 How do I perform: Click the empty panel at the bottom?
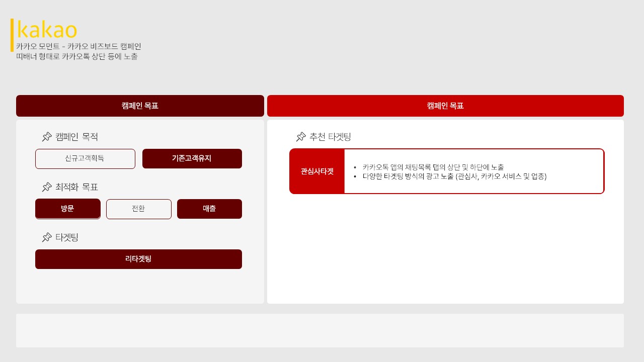319,330
